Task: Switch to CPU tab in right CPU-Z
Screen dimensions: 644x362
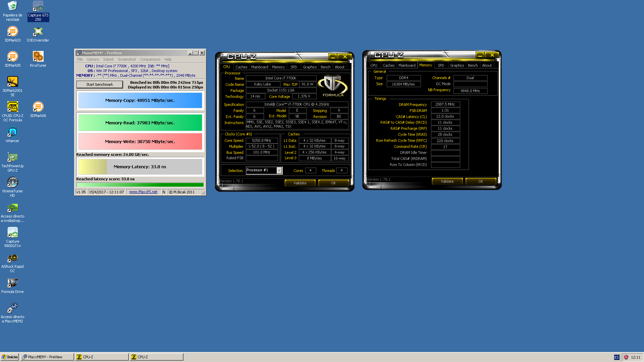Action: pyautogui.click(x=374, y=65)
